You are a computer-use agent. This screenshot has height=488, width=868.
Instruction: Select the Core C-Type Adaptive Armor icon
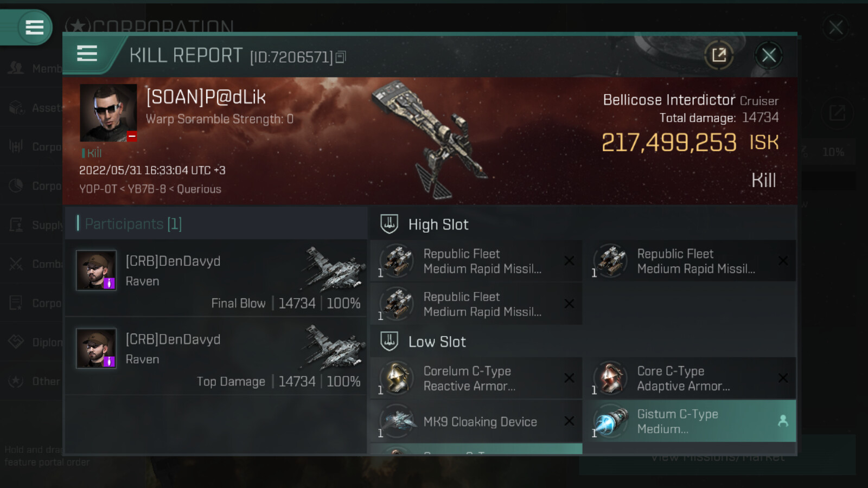point(611,378)
